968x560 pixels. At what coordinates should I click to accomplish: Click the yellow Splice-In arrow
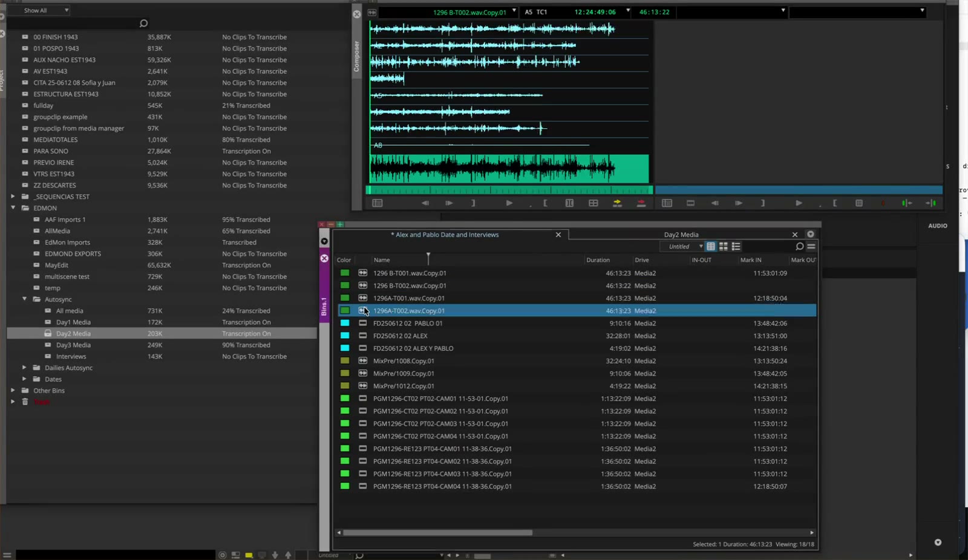(x=617, y=203)
